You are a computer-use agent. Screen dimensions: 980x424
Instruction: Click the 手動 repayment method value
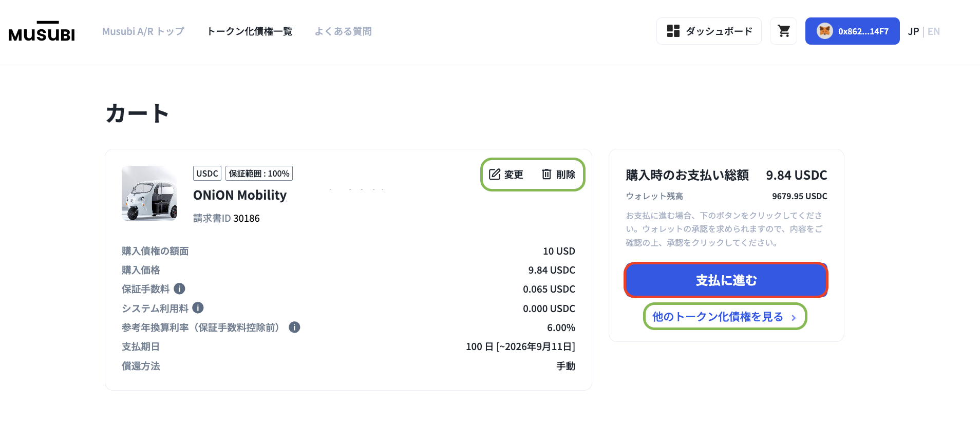pyautogui.click(x=566, y=366)
